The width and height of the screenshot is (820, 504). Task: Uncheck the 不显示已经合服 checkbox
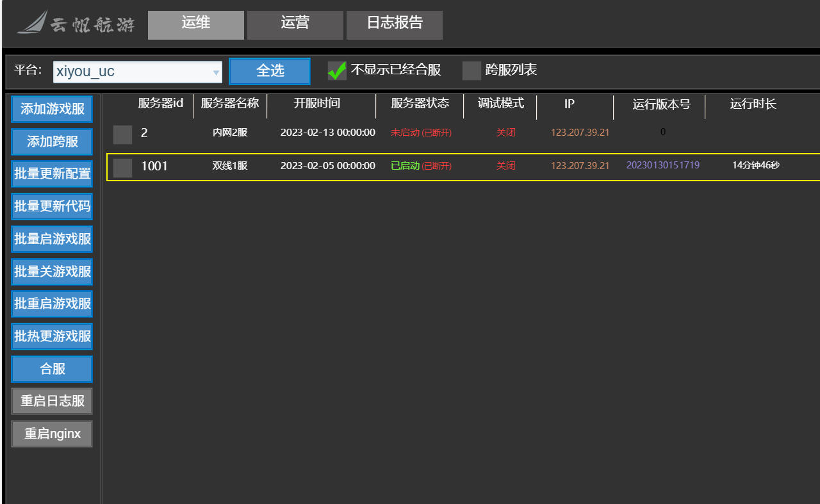point(337,70)
